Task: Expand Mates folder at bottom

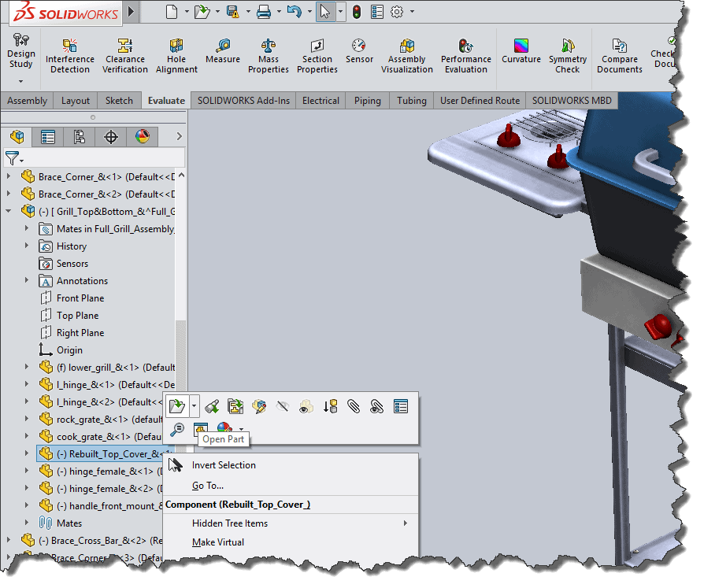Action: pyautogui.click(x=27, y=523)
